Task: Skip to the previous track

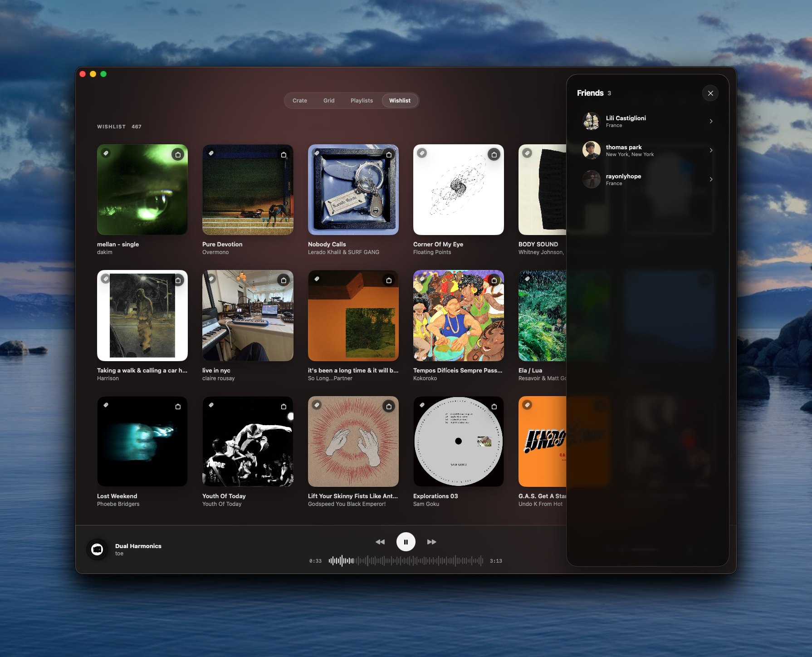Action: (380, 542)
